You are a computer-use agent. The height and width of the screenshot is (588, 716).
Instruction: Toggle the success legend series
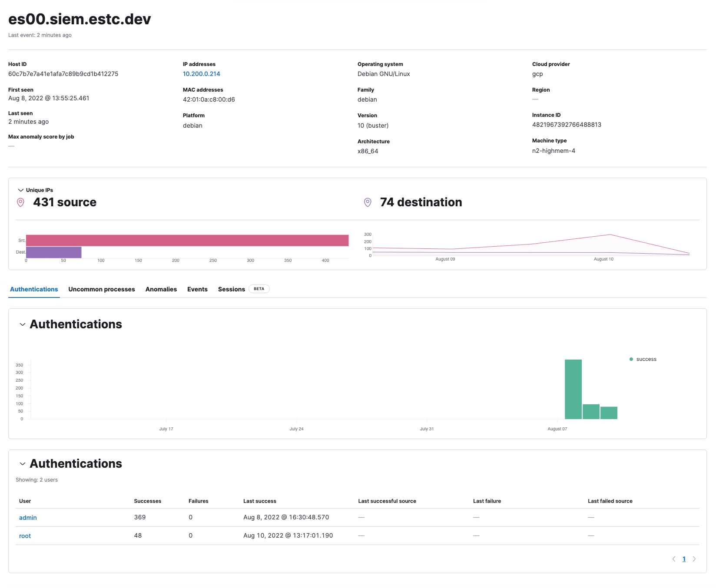[646, 359]
